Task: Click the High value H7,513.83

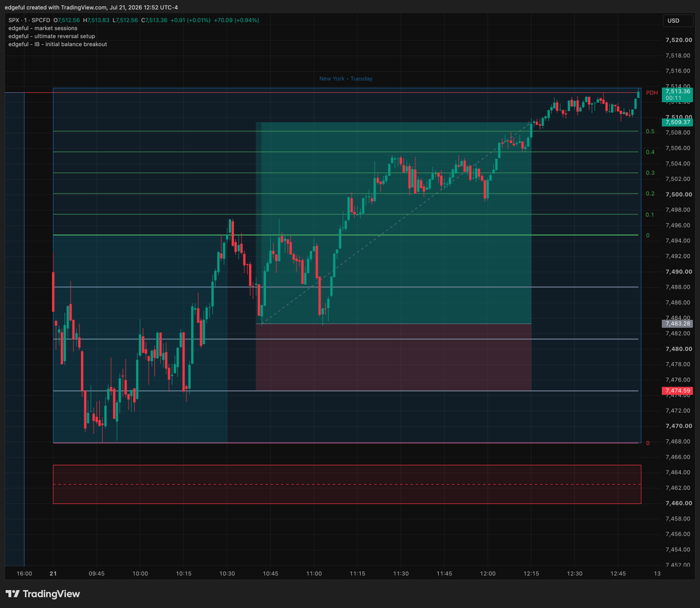Action: [x=96, y=20]
